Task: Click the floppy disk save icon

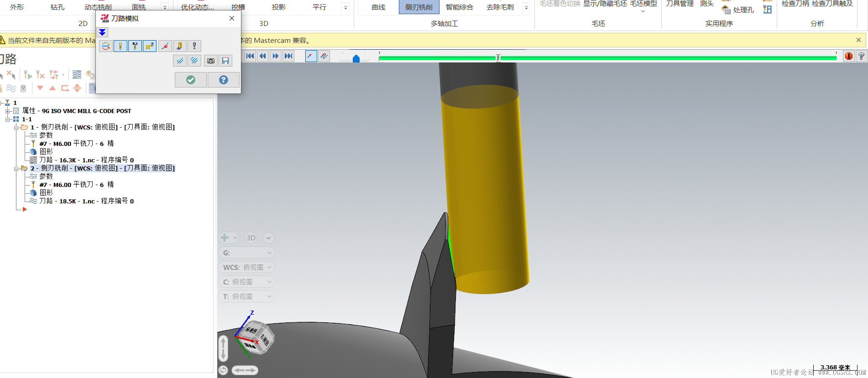Action: click(x=225, y=61)
